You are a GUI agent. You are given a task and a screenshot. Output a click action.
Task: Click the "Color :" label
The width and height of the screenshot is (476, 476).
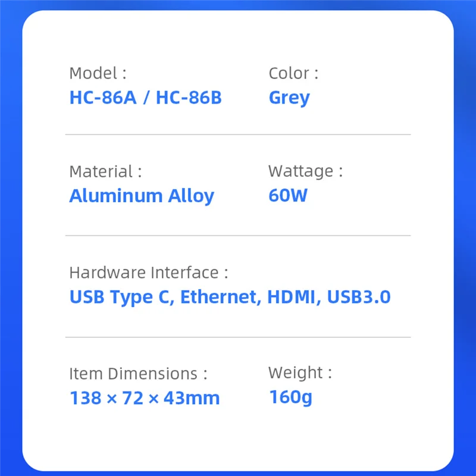(293, 73)
